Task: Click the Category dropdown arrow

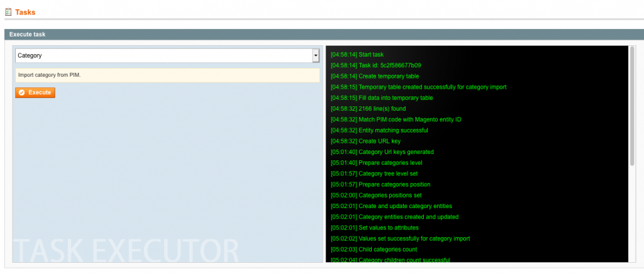Action: (x=316, y=55)
